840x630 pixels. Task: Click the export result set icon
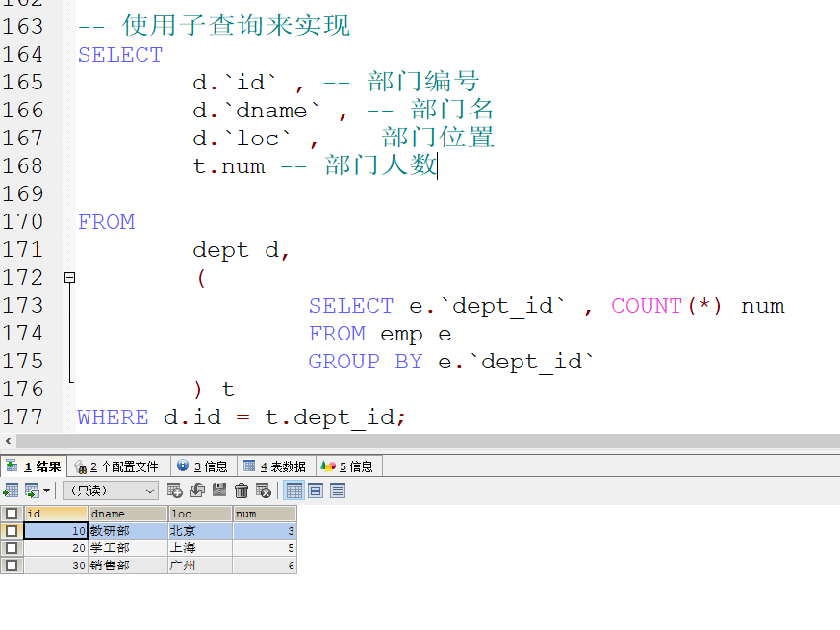point(13,491)
